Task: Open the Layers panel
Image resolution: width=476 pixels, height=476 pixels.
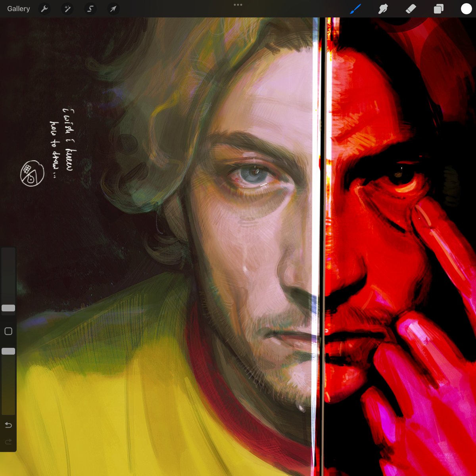Action: click(439, 9)
